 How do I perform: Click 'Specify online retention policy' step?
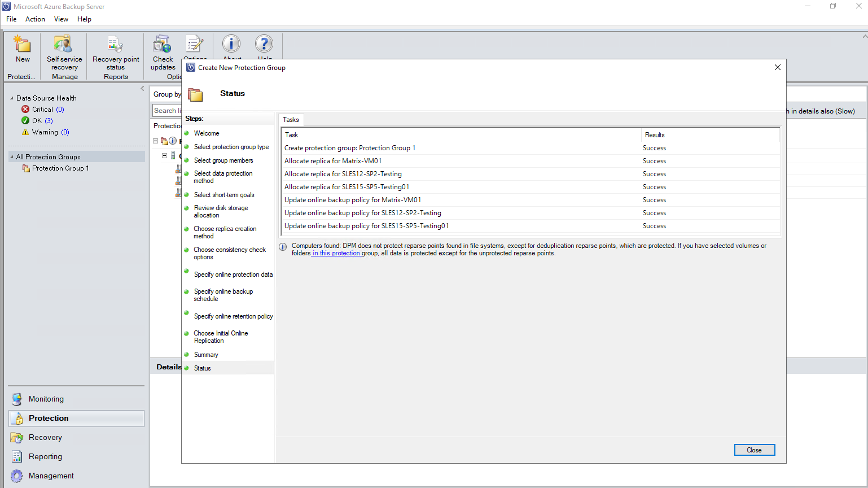(233, 316)
